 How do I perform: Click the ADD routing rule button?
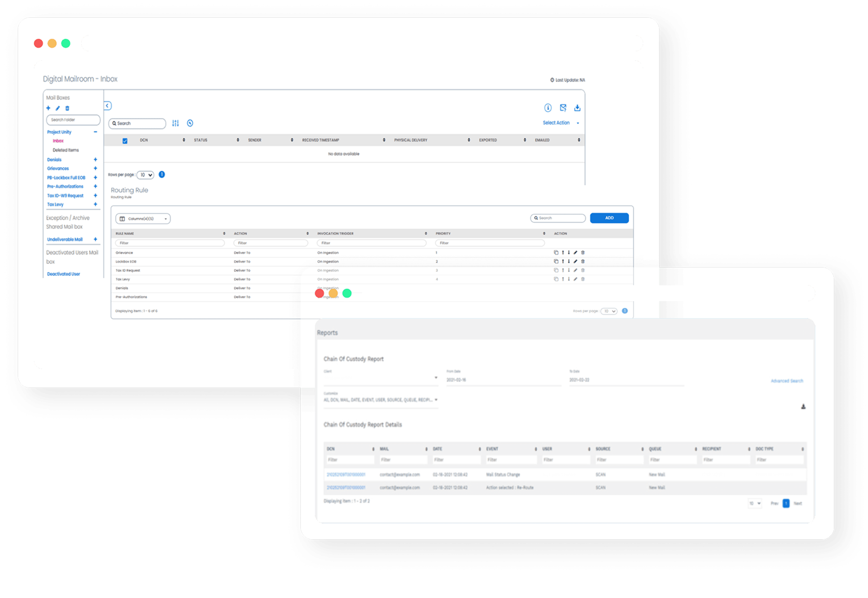[609, 218]
